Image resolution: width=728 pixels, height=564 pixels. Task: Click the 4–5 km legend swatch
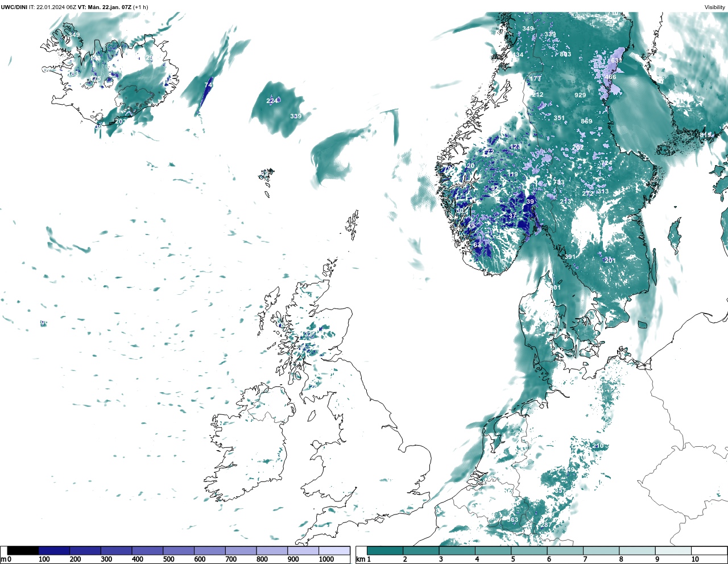(x=493, y=551)
